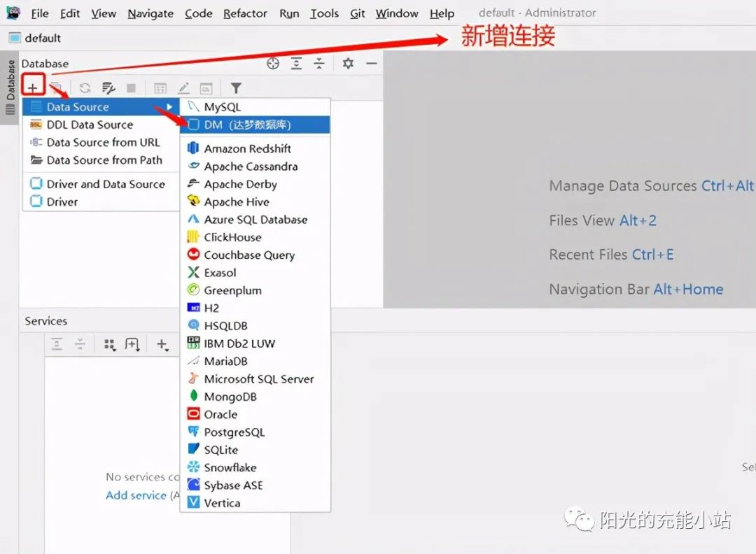Click the locate crosshair icon in Database header

click(273, 64)
